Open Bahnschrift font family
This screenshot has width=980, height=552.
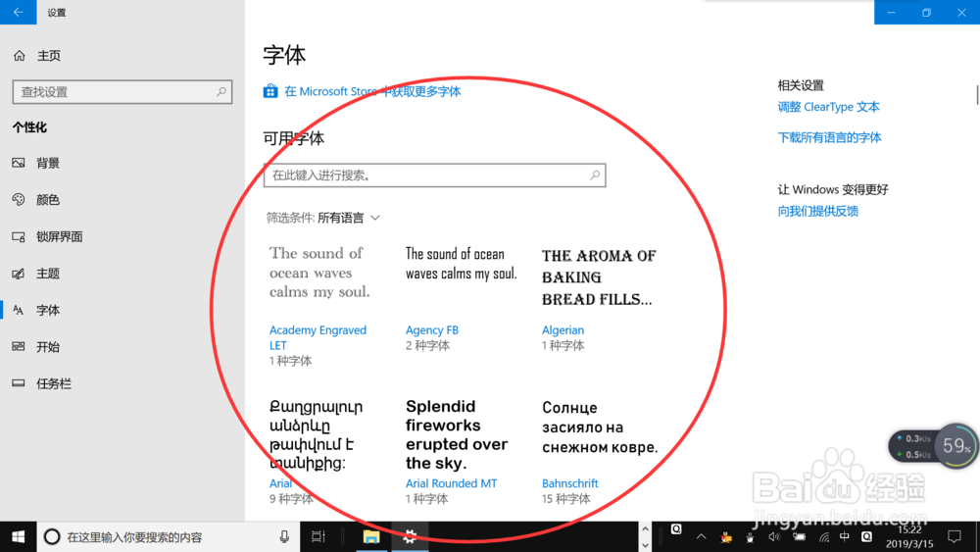[570, 483]
